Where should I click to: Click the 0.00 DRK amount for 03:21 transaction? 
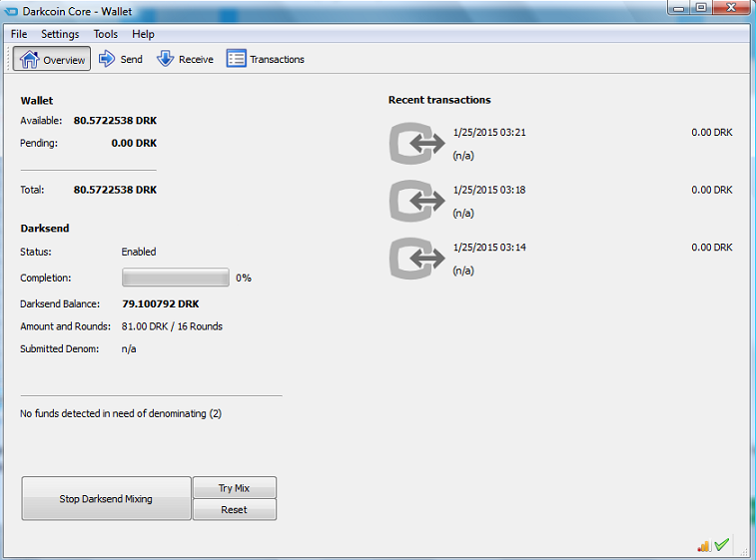(712, 132)
